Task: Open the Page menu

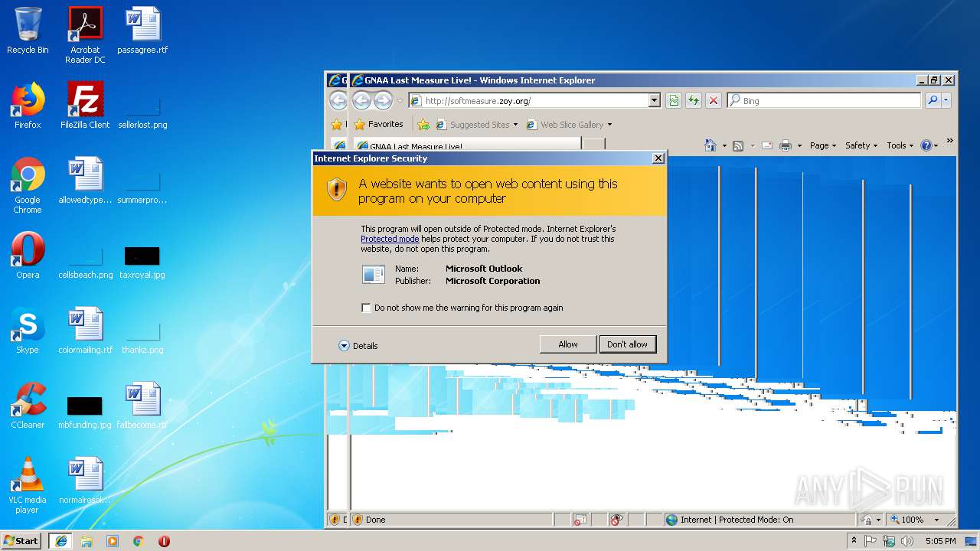Action: click(x=823, y=145)
